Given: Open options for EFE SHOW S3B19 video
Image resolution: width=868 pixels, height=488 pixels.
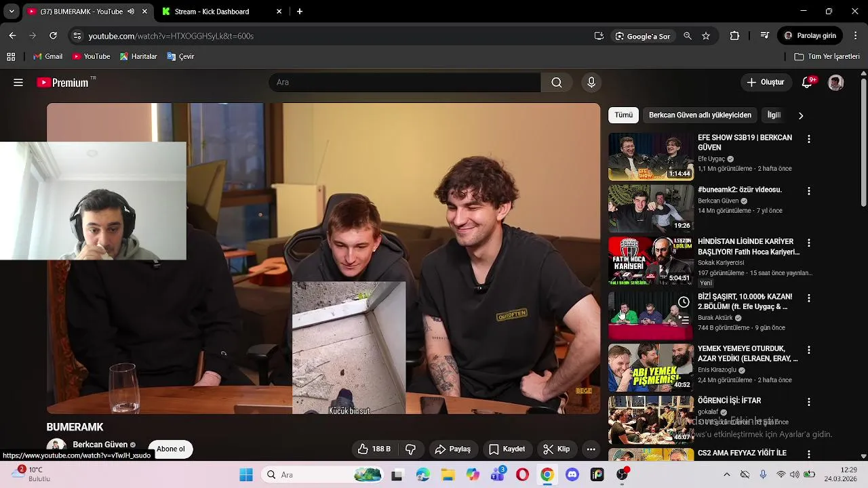Looking at the screenshot, I should (x=808, y=139).
